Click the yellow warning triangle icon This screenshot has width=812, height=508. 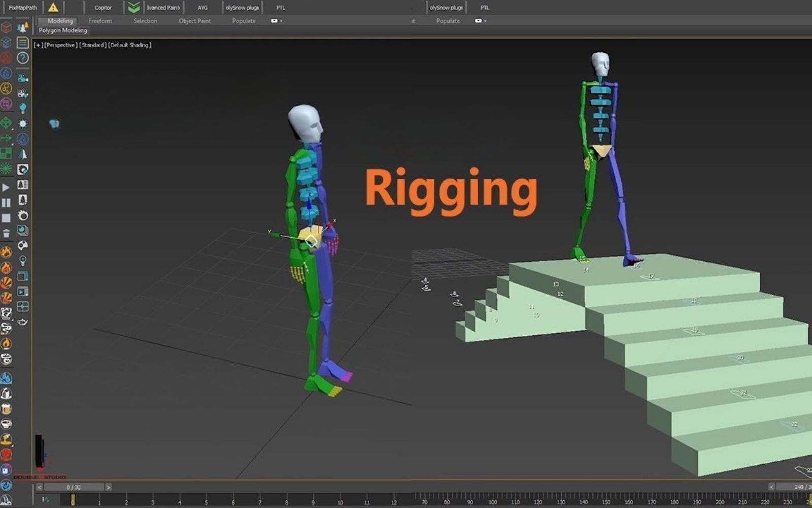(53, 8)
